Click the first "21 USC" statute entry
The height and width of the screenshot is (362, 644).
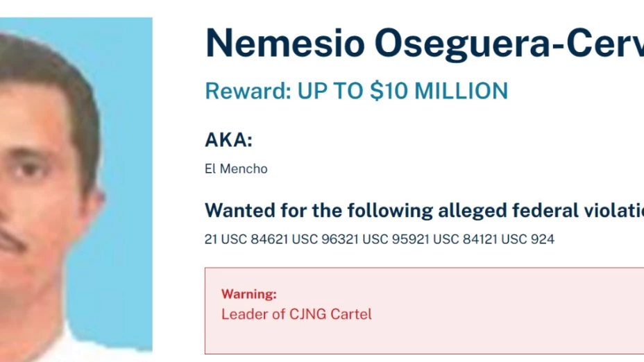pyautogui.click(x=224, y=239)
